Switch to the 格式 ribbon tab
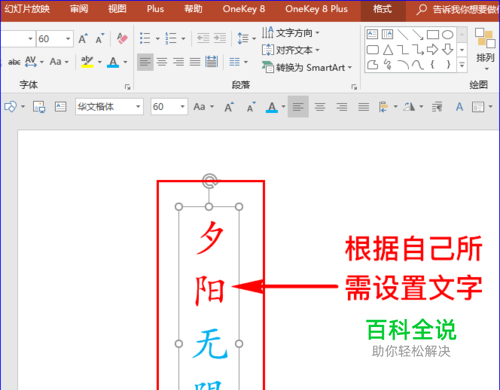 pyautogui.click(x=382, y=9)
